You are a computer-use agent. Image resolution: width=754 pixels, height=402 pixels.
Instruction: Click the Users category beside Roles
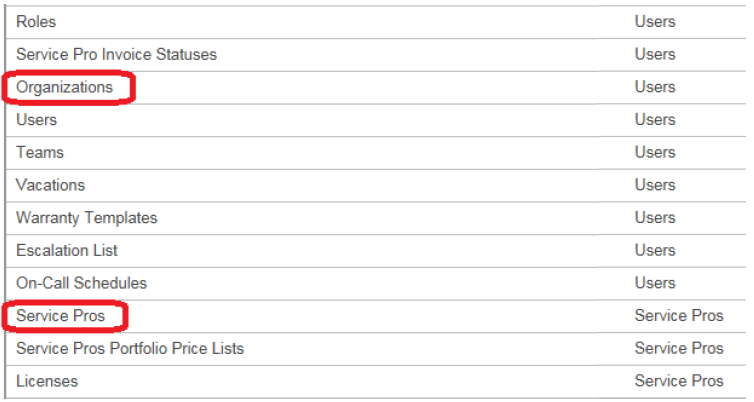click(654, 21)
